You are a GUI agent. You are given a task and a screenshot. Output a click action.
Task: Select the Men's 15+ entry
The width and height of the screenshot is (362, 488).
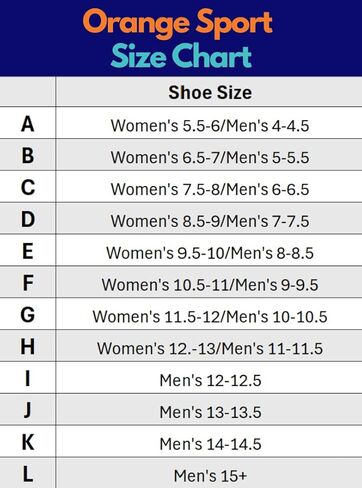(x=210, y=476)
